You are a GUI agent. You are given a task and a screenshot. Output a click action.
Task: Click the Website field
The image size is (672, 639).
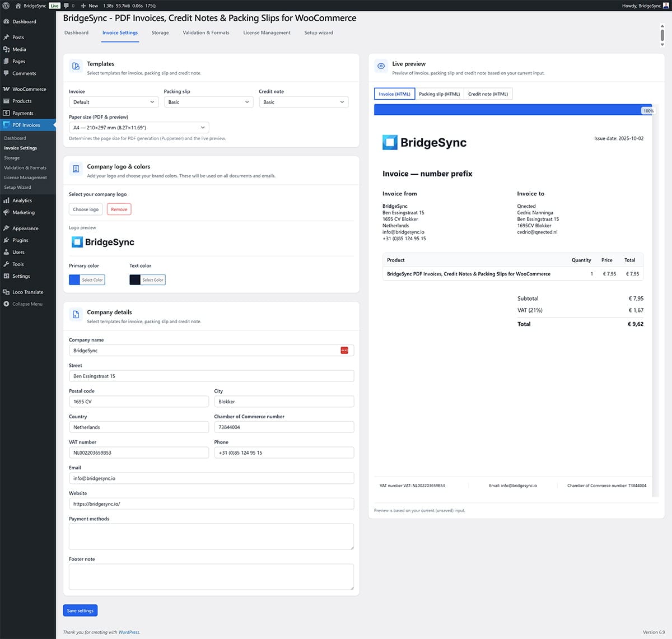tap(211, 503)
